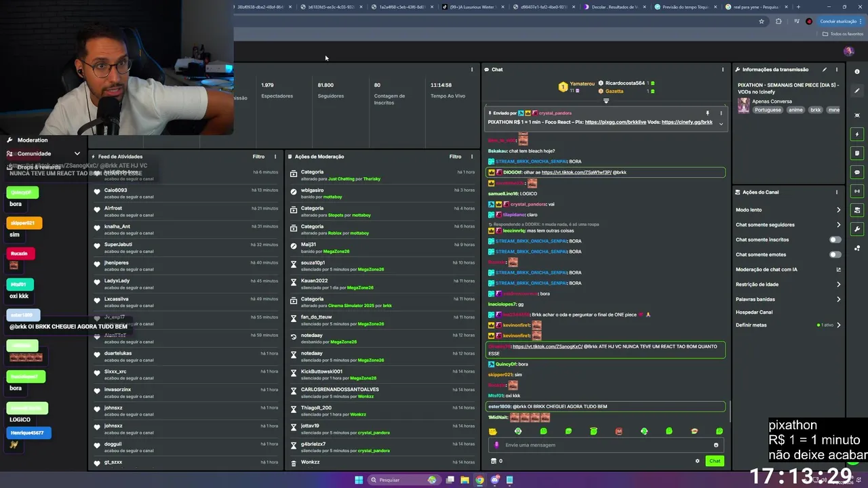Click SuperJabuti in activity feed
Viewport: 868px width, 488px height.
tap(118, 244)
